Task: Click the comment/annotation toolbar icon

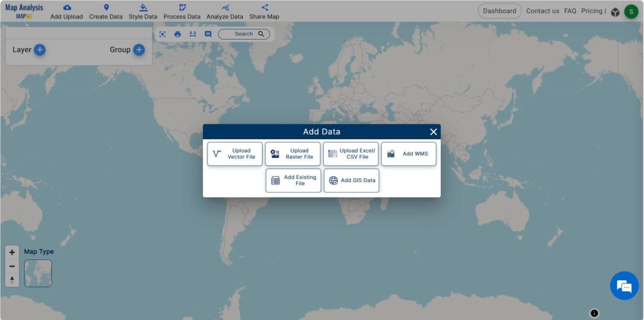Action: point(208,34)
